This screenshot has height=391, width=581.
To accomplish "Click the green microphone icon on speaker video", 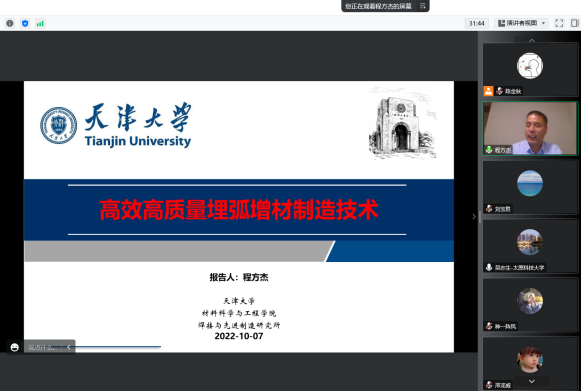I will (x=489, y=150).
